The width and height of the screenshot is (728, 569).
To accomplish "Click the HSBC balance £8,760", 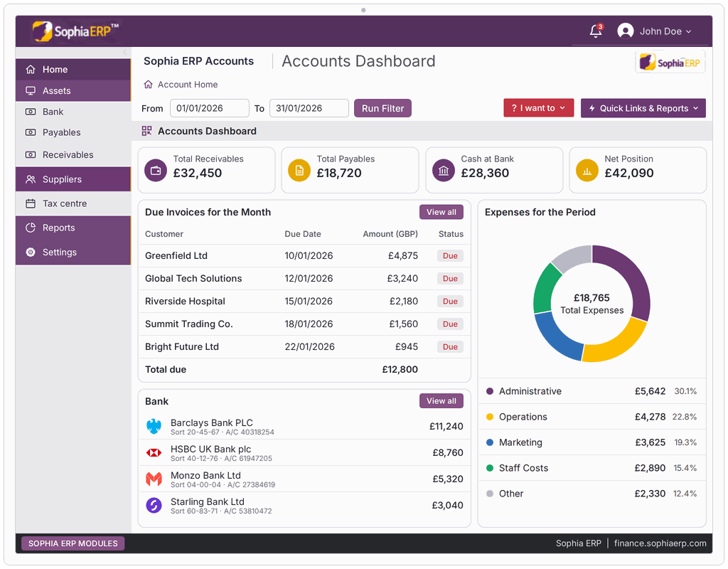I will [448, 452].
